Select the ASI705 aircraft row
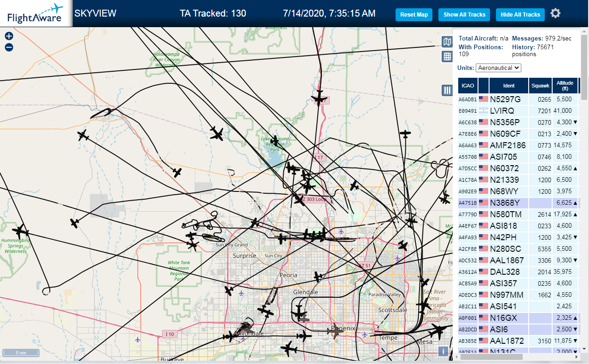This screenshot has width=589, height=364. tap(519, 156)
